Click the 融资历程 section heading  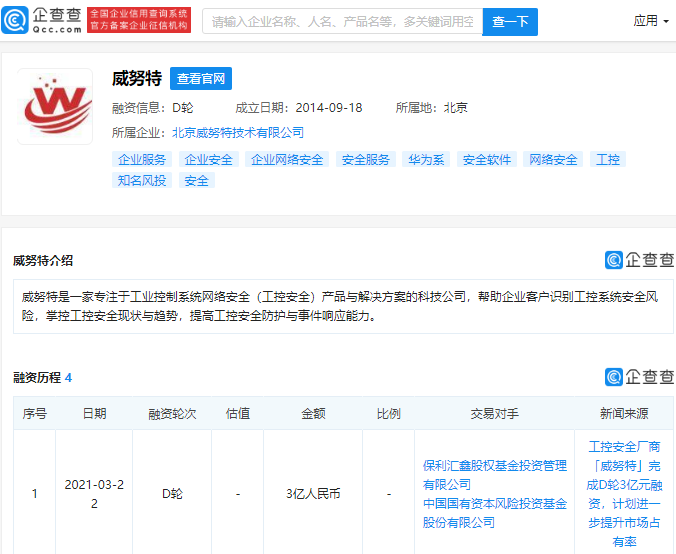37,378
